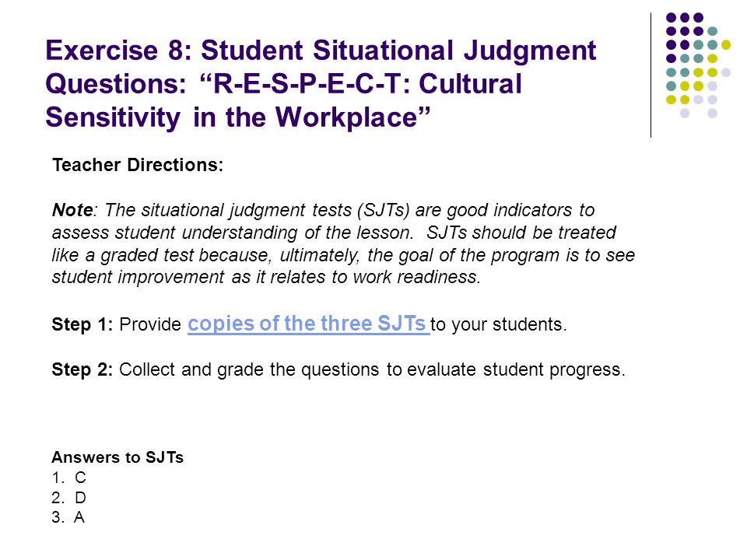The height and width of the screenshot is (560, 747).
Task: Click the Exercise 8 slide title
Action: [x=321, y=83]
